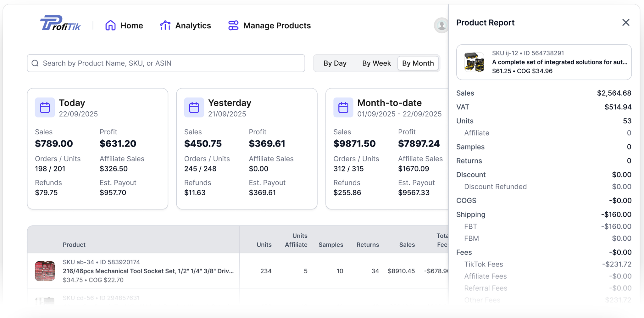Go to Manage Products page
Viewport: 644px width, 318px height.
click(x=277, y=25)
